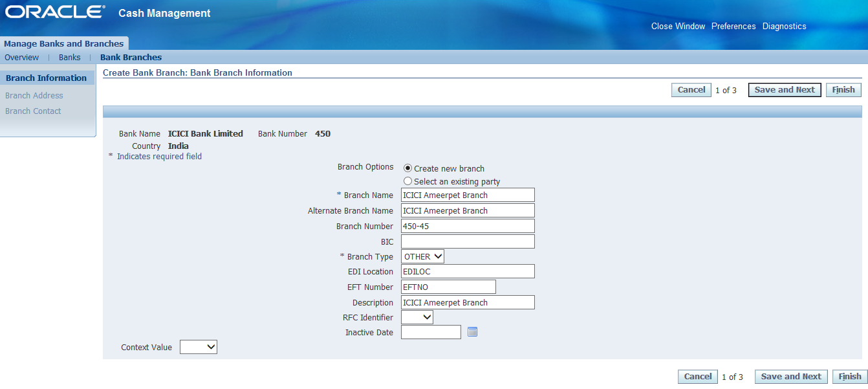868x389 pixels.
Task: Choose Select an existing party option
Action: [407, 181]
